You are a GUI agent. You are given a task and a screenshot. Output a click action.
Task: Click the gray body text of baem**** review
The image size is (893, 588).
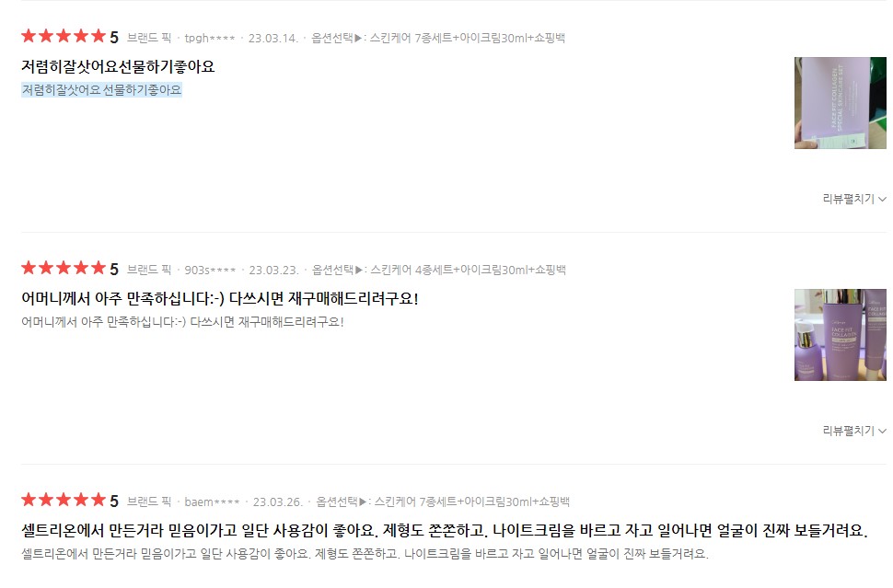pos(365,554)
